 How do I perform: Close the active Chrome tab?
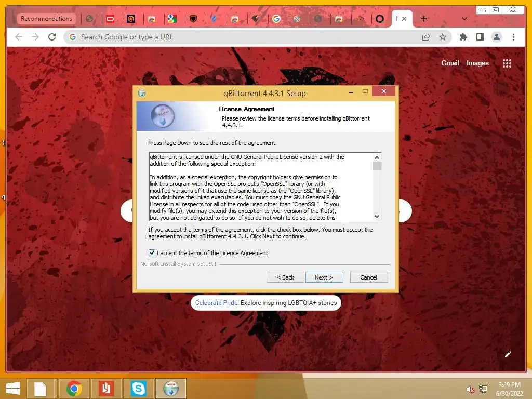(404, 19)
